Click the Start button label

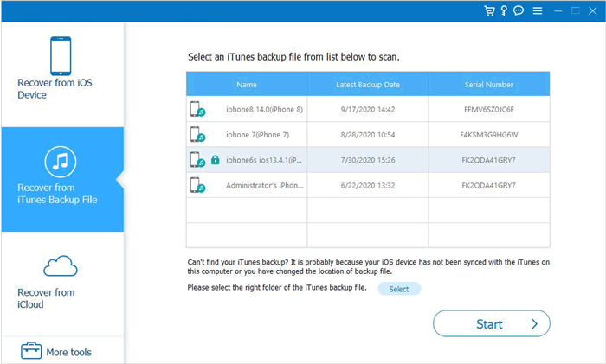coord(489,324)
